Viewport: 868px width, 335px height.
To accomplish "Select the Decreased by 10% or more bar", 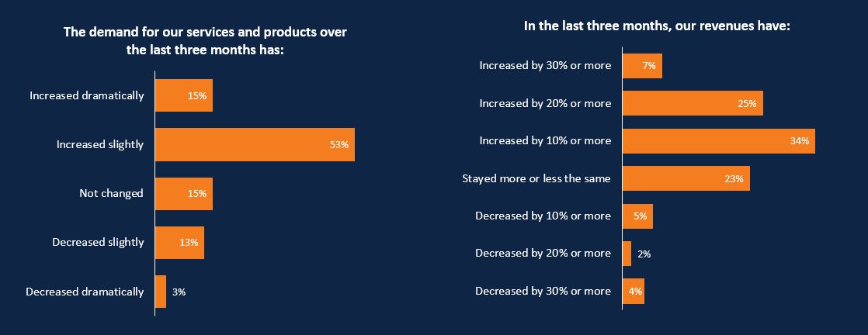I will point(637,216).
